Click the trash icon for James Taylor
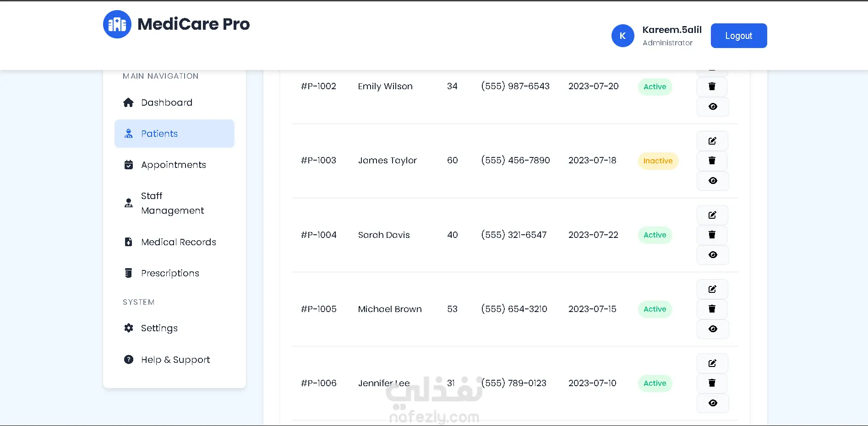Viewport: 868px width, 426px height. point(712,161)
